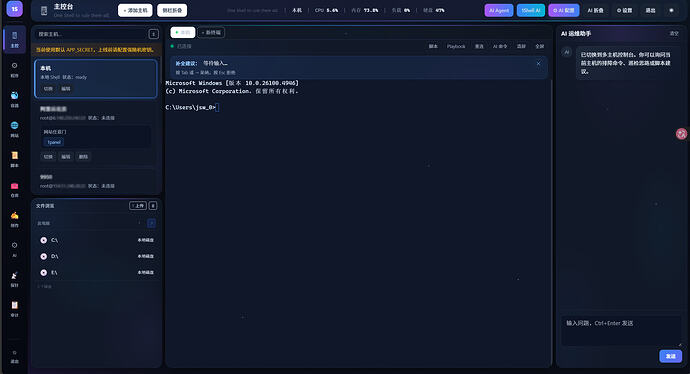
Task: Open the AI Agent panel
Action: tap(499, 10)
